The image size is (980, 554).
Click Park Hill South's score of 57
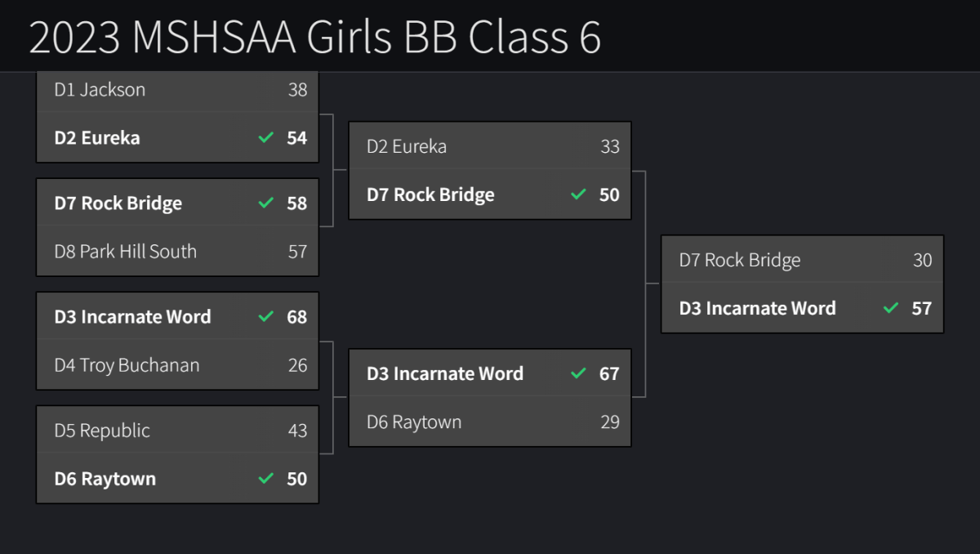[297, 252]
